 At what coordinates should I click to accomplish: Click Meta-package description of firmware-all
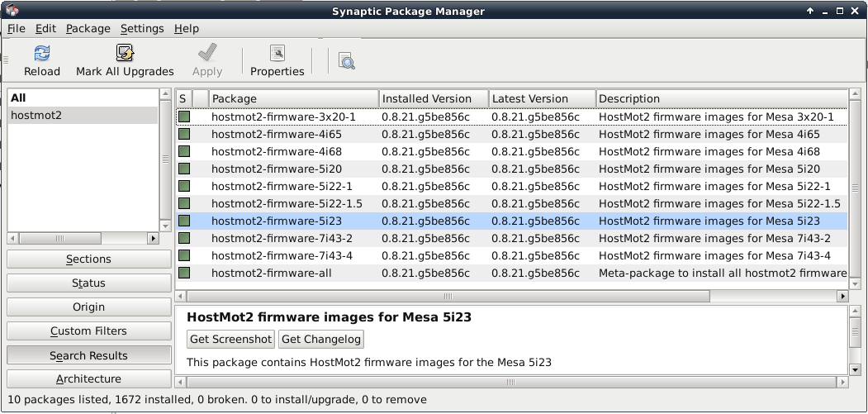click(x=723, y=273)
